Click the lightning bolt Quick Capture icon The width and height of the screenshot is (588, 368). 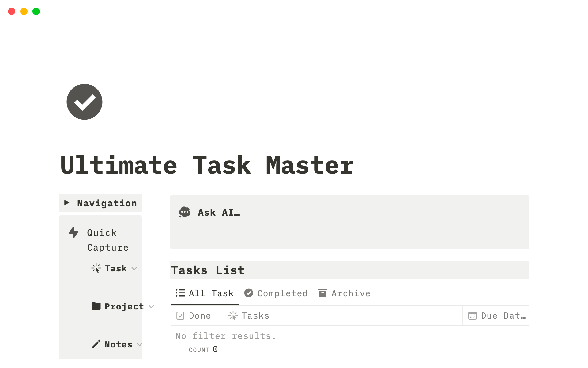click(x=73, y=232)
